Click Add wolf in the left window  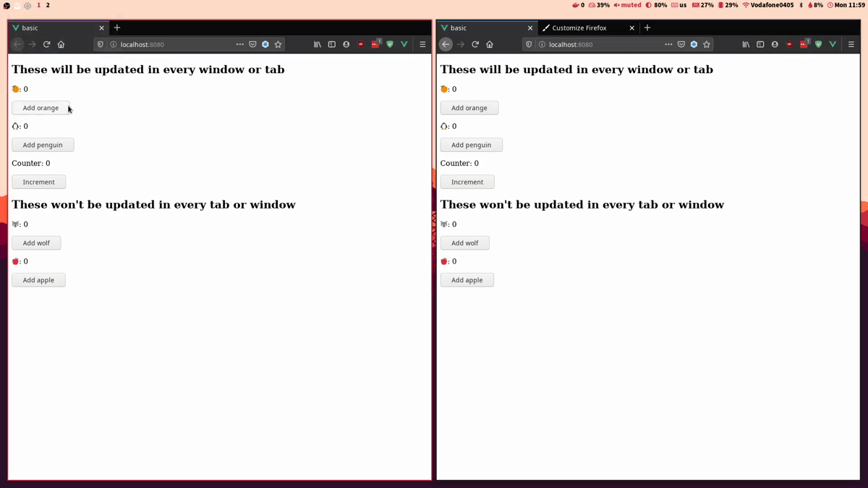point(36,243)
